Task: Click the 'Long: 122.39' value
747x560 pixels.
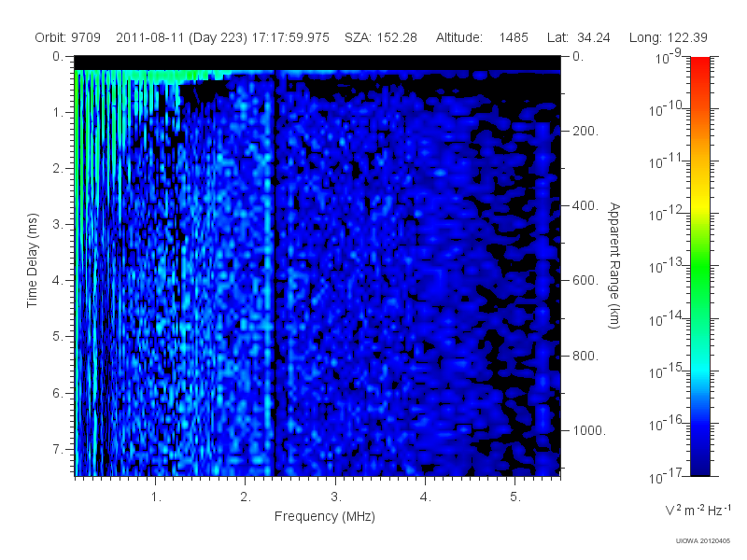Action: 668,37
